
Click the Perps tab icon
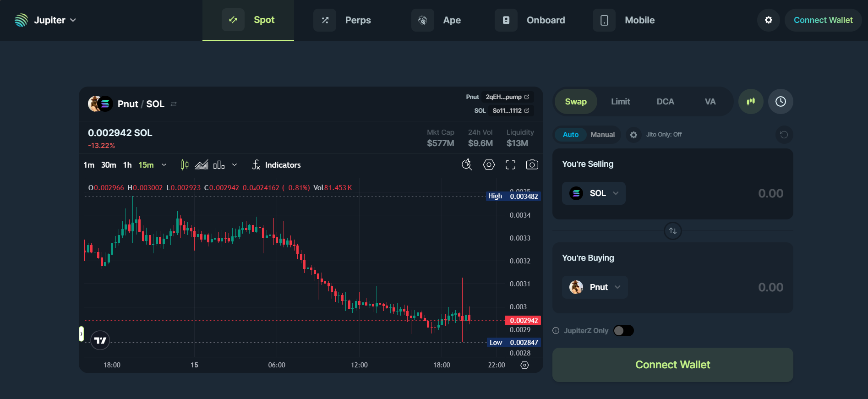[x=325, y=20]
